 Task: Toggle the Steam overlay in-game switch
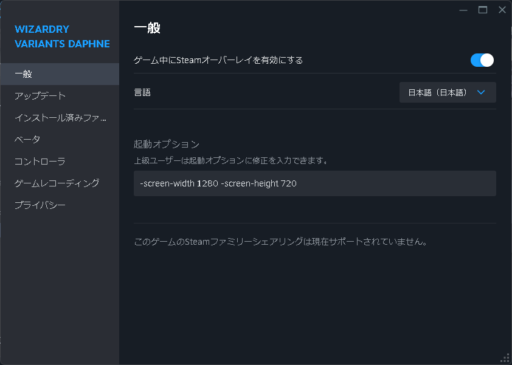pyautogui.click(x=482, y=60)
